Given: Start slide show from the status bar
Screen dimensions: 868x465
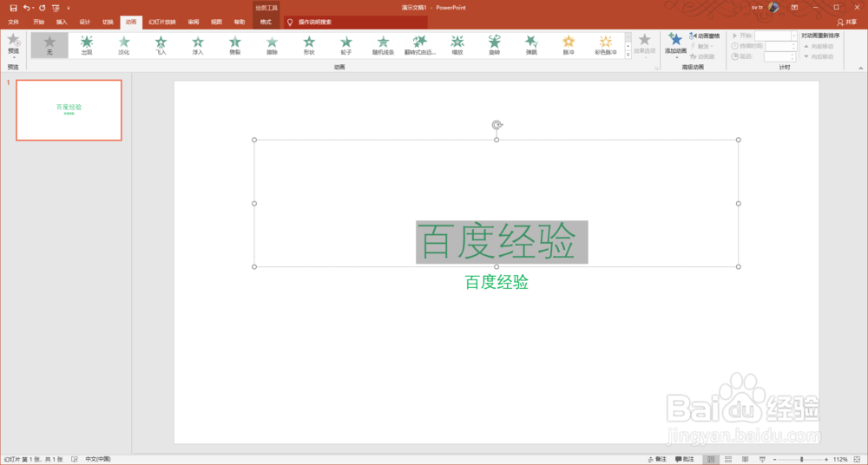Looking at the screenshot, I should [762, 460].
